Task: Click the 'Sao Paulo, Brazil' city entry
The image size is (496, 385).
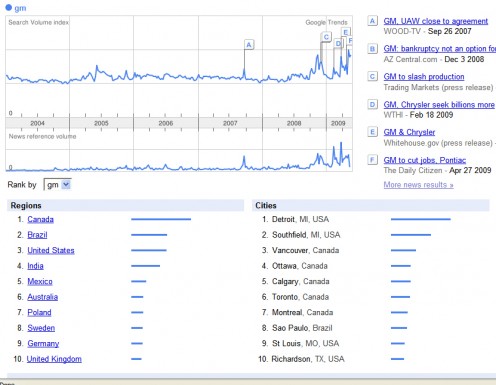Action: [302, 328]
